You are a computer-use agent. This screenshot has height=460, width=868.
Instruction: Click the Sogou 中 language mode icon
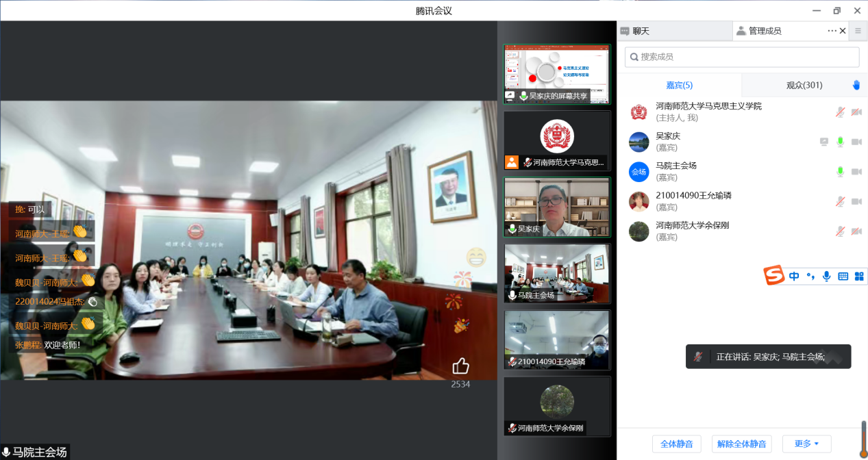[x=794, y=277]
